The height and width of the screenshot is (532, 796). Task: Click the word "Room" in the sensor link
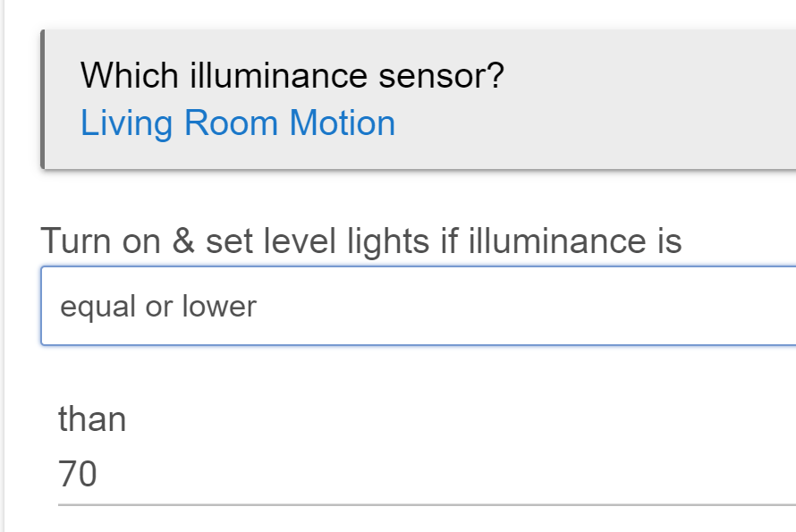[231, 123]
